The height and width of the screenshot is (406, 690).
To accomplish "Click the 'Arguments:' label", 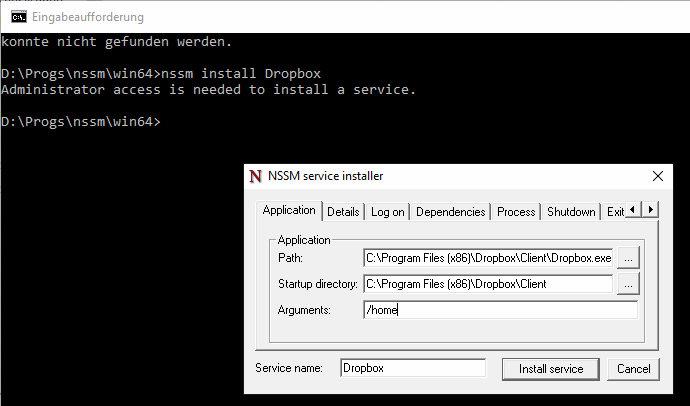I will point(304,310).
